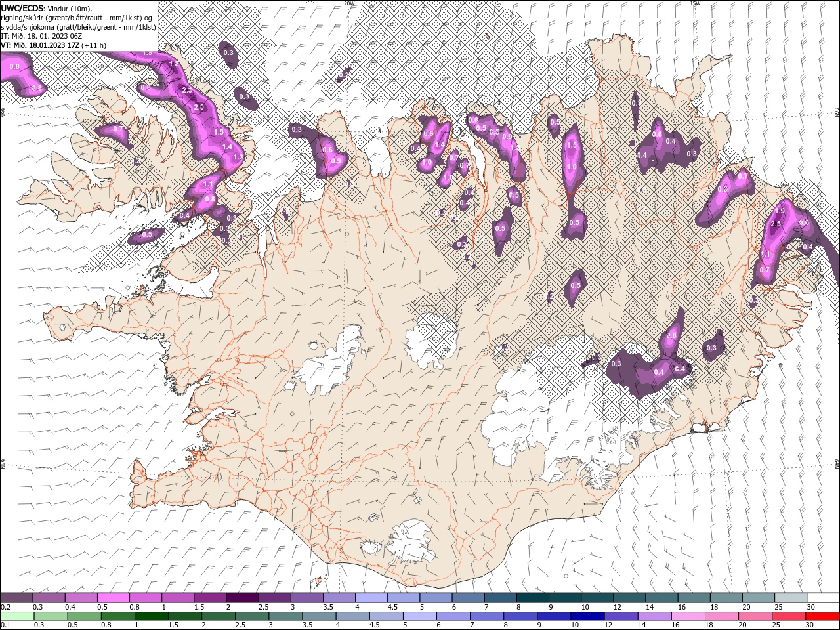The width and height of the screenshot is (840, 630).
Task: Click the 'slydda/snjókoma (grátt/bleikt/grænt' description line
Action: tap(78, 27)
